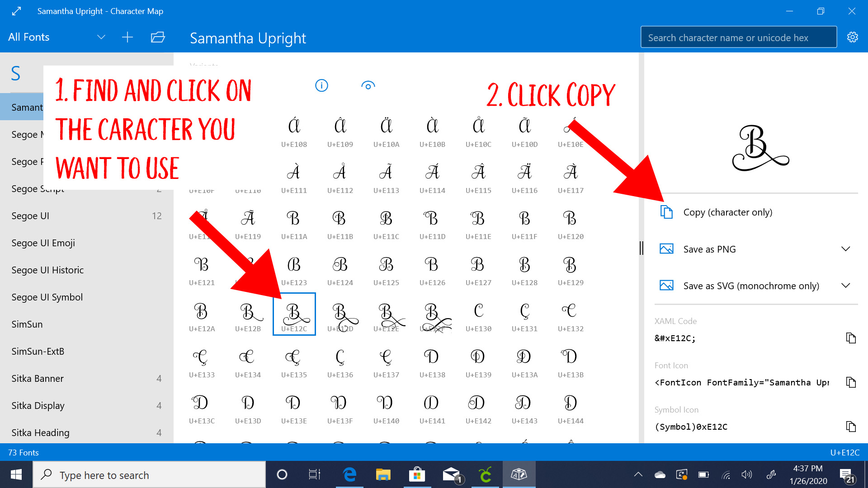Show font information via the circled i icon
The height and width of the screenshot is (488, 868).
pyautogui.click(x=321, y=85)
